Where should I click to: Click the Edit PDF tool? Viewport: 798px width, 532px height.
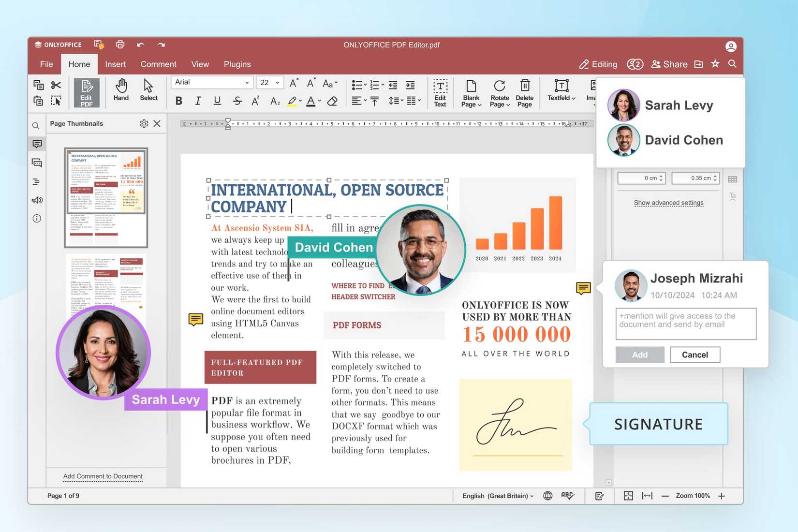(87, 92)
